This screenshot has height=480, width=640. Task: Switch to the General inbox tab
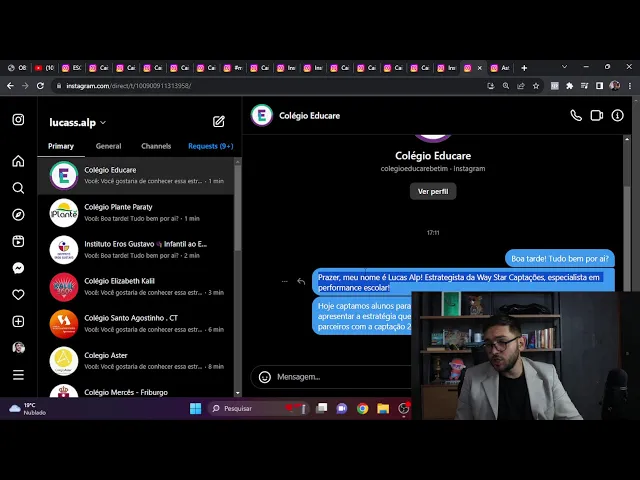[109, 146]
